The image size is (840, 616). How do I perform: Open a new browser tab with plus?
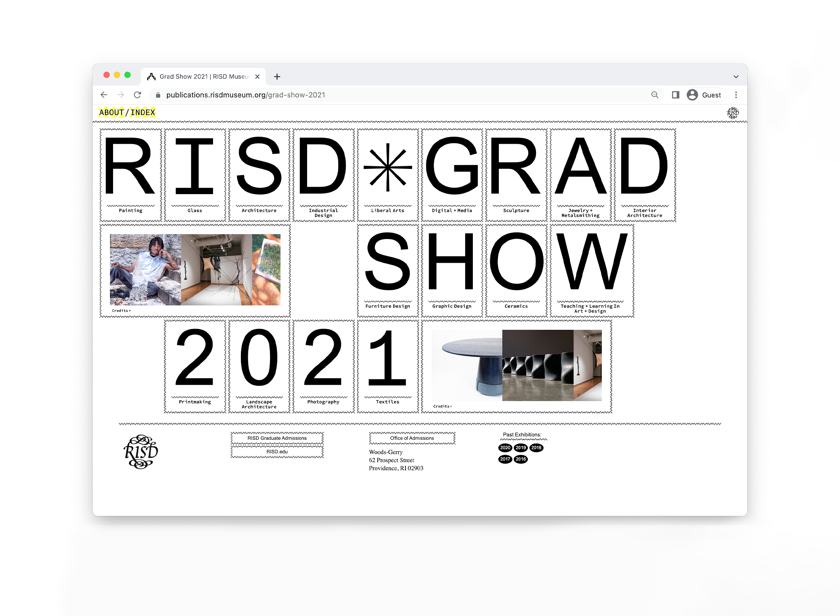277,77
